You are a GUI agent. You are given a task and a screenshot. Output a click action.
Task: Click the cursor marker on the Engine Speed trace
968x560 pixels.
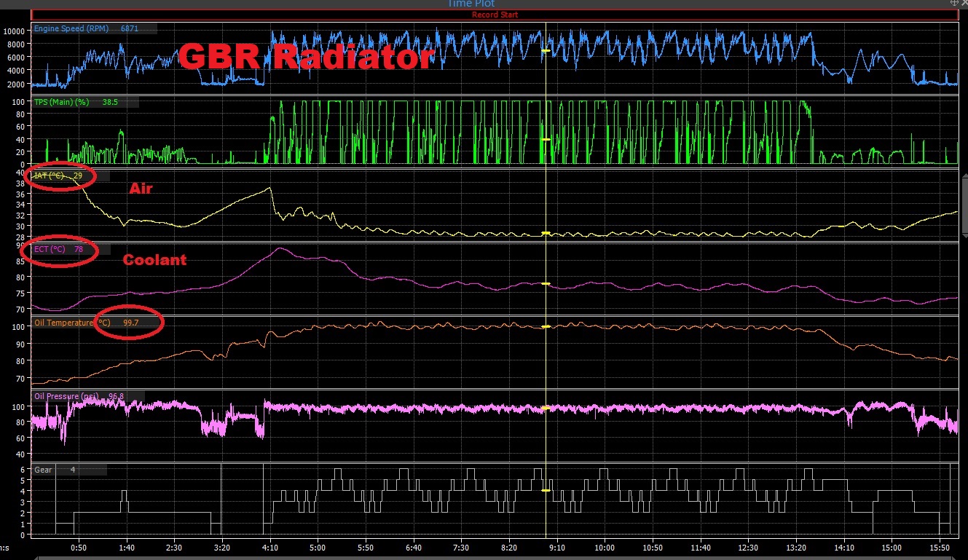pyautogui.click(x=546, y=51)
